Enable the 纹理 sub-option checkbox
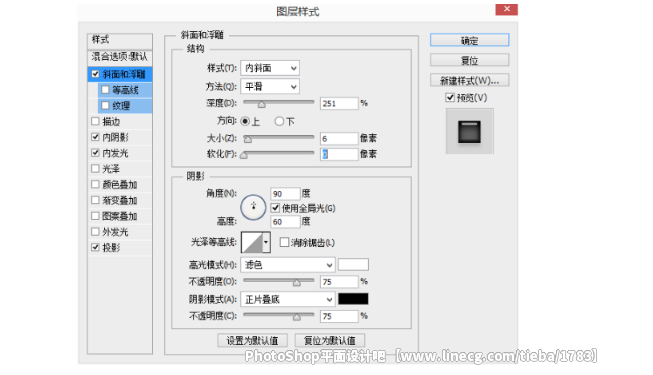Screen dimensions: 653x375 click(x=105, y=105)
